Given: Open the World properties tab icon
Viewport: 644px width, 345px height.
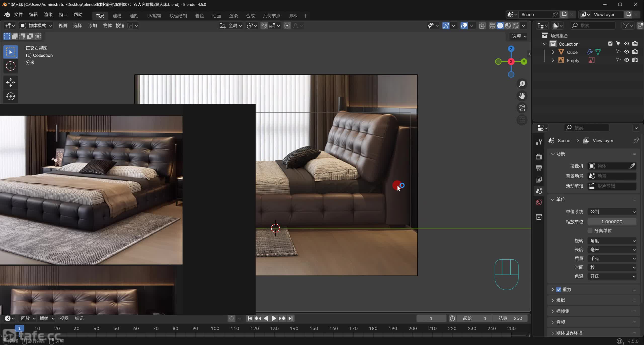Looking at the screenshot, I should click(x=539, y=202).
